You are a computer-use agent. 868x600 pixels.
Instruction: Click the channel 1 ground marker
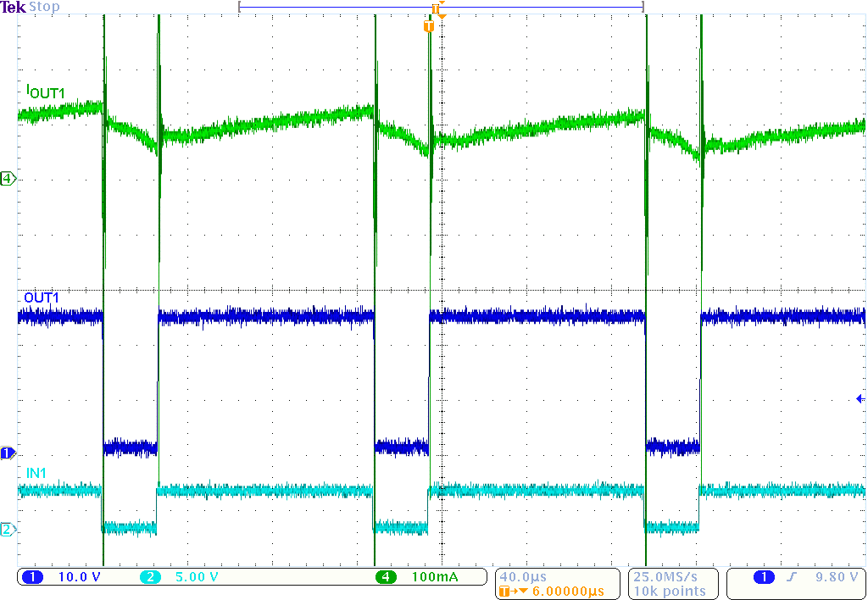click(8, 453)
